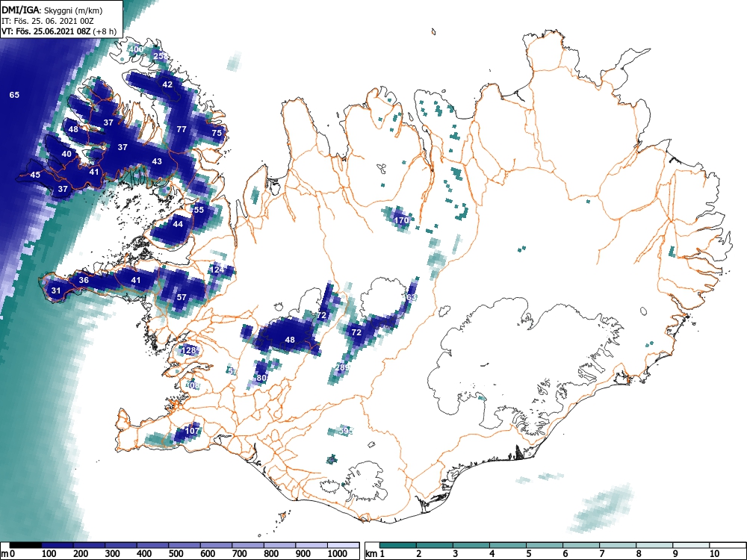This screenshot has height=560, width=747.
Task: Pick the swatch between 400 and 500 meters
Action: coord(153,545)
